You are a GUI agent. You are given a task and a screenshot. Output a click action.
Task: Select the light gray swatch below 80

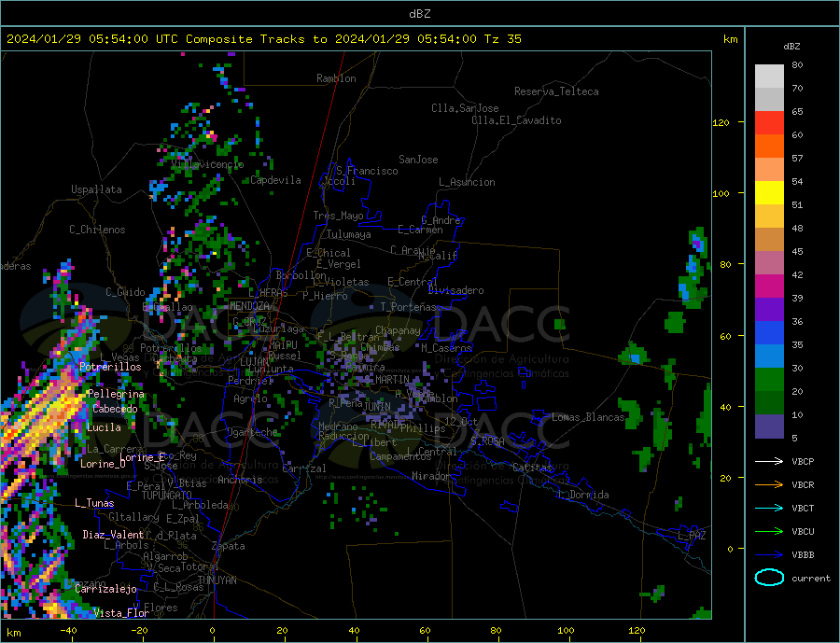[769, 77]
